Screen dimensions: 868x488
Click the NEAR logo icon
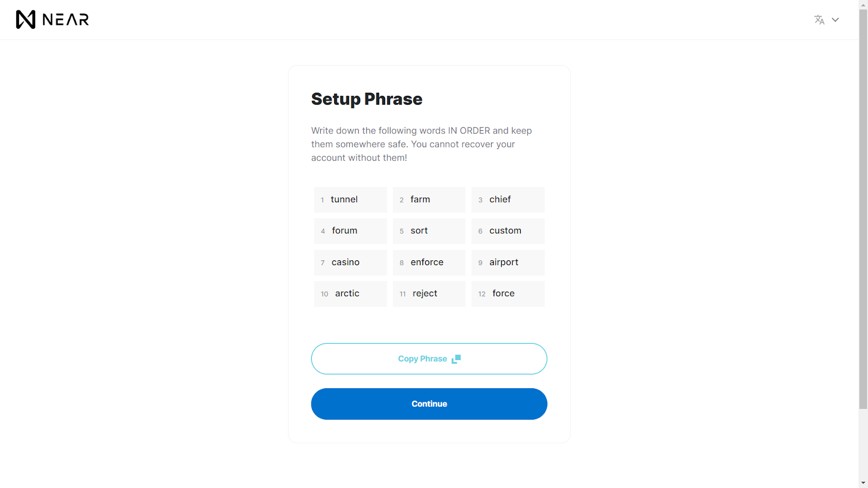point(25,20)
